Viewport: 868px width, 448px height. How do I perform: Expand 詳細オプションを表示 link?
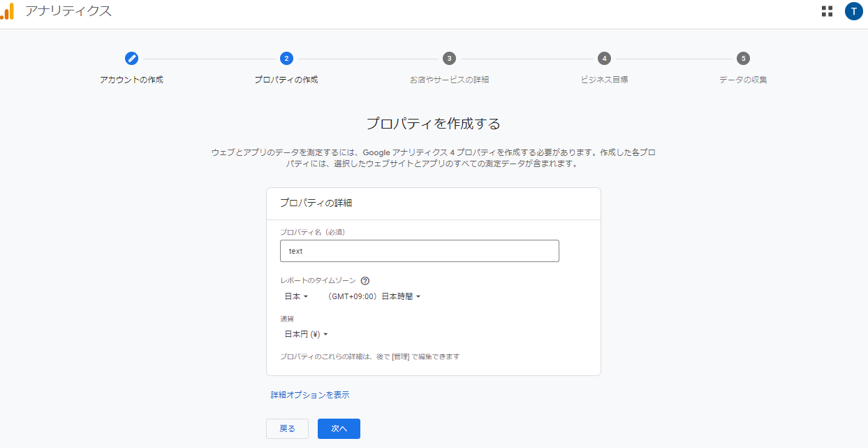coord(310,395)
